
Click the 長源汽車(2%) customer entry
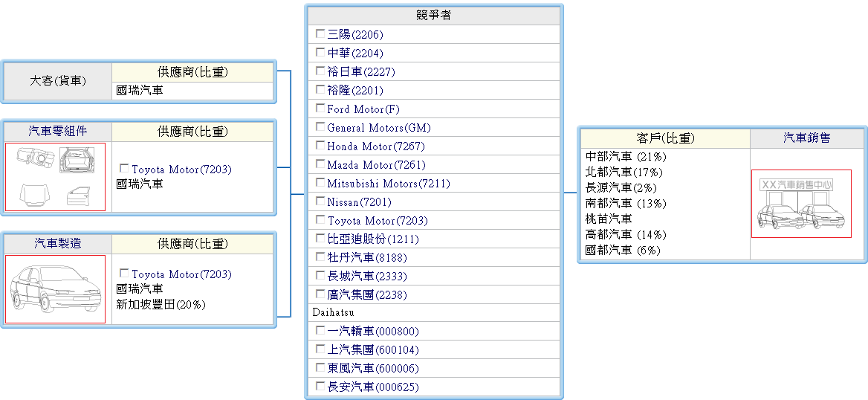tap(621, 188)
